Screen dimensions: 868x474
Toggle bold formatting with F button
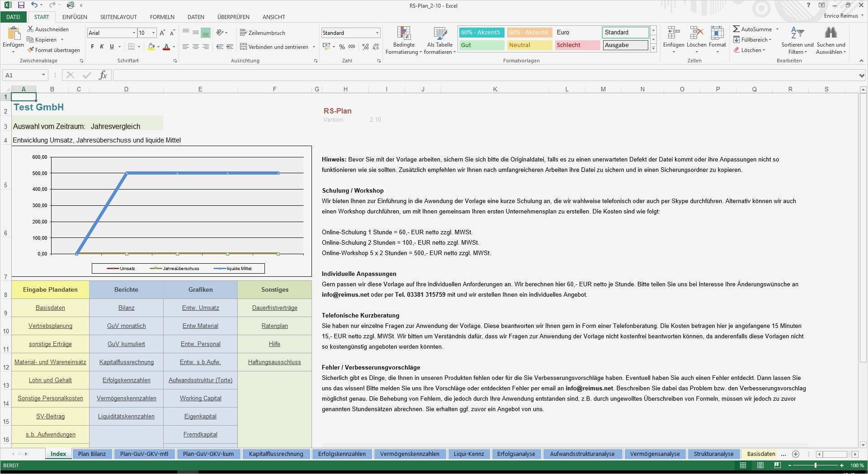[x=92, y=47]
